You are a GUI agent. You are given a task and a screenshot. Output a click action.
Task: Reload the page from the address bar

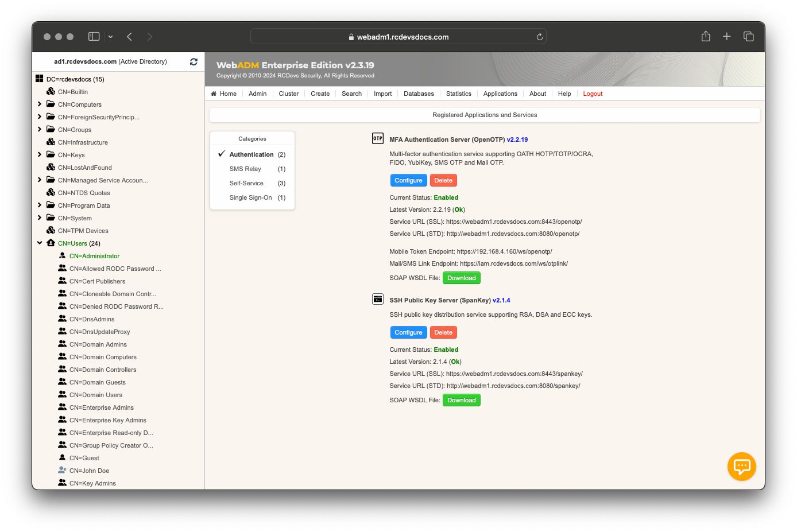click(539, 36)
